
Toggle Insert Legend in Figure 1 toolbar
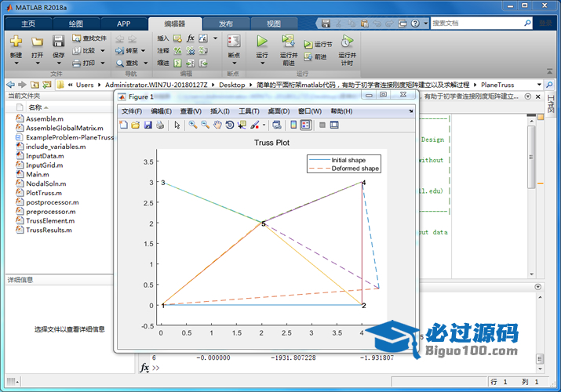305,125
